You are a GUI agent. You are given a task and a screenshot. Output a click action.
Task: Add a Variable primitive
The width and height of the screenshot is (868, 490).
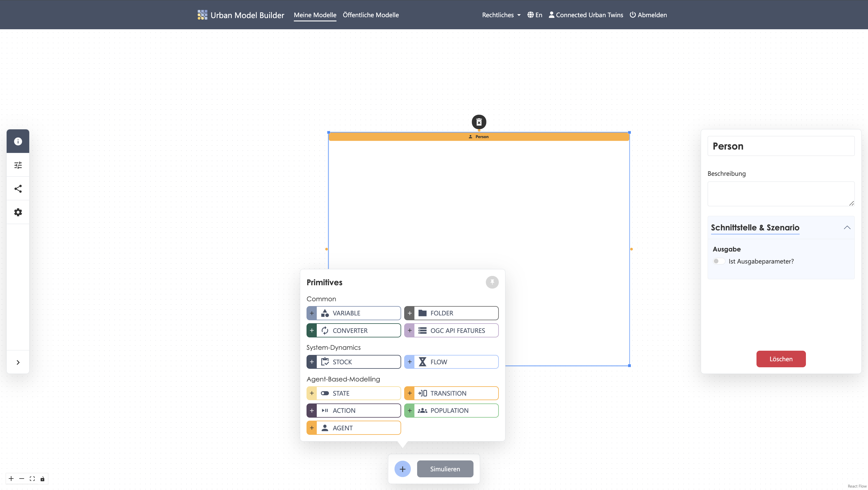pyautogui.click(x=354, y=313)
